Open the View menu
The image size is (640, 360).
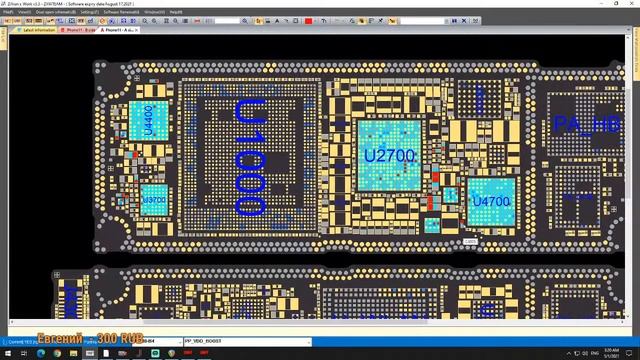[24, 12]
